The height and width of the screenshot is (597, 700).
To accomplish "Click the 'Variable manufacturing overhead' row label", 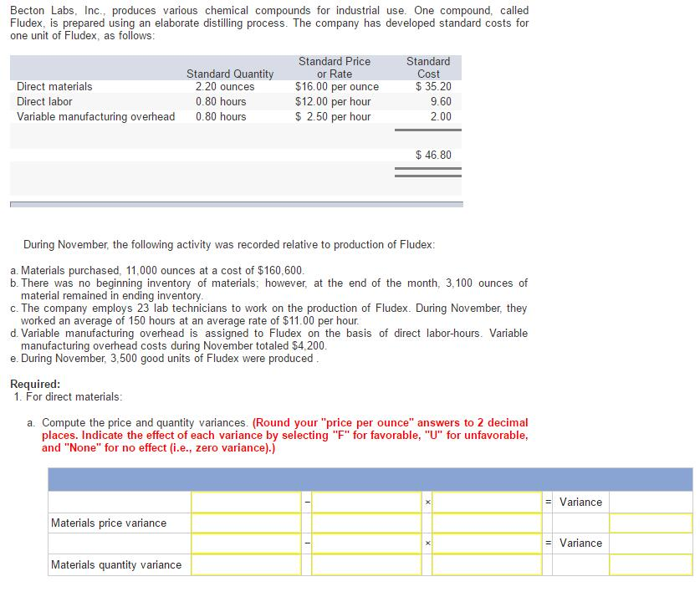I will pos(95,117).
